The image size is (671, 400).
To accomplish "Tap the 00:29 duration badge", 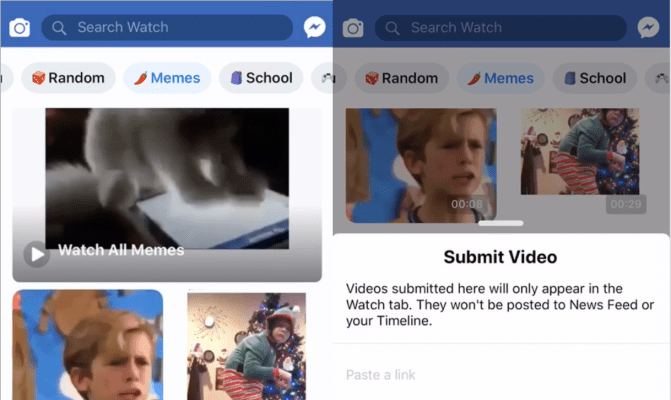I will pyautogui.click(x=626, y=204).
